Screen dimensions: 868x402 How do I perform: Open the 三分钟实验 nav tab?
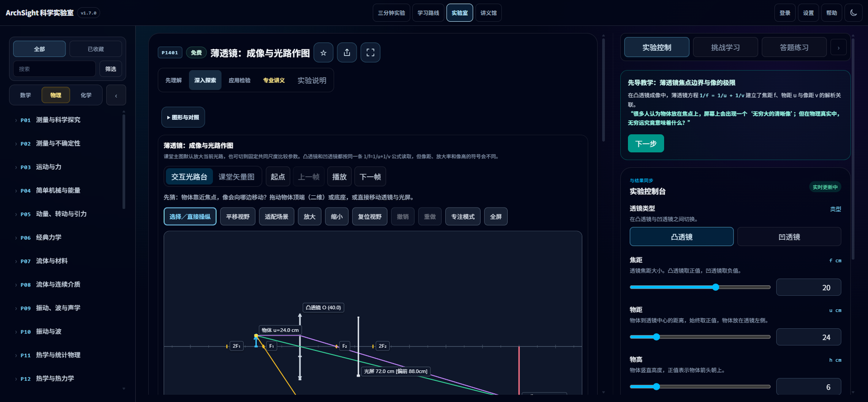pos(391,13)
